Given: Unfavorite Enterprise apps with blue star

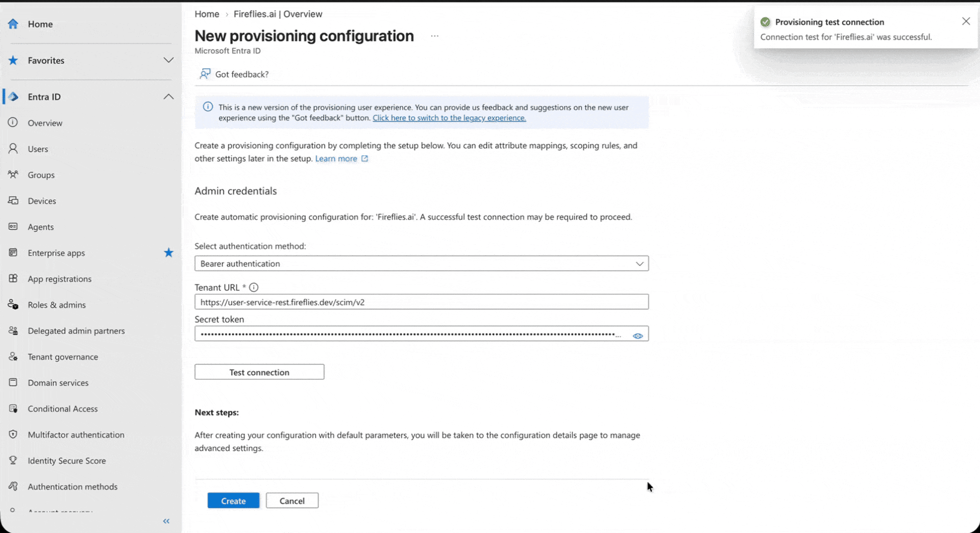Looking at the screenshot, I should pyautogui.click(x=168, y=253).
